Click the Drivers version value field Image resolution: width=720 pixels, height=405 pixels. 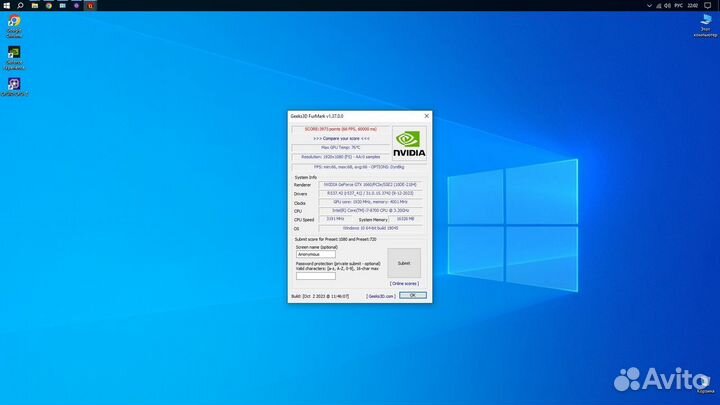(x=370, y=193)
